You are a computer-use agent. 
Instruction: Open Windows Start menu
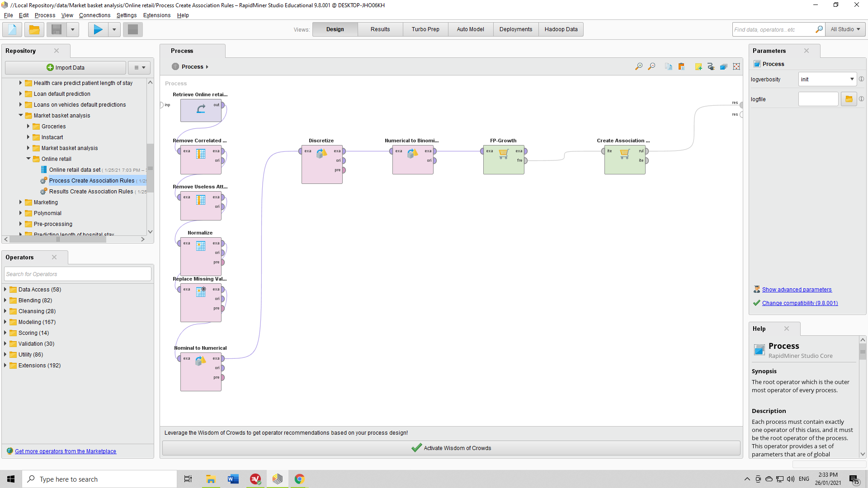(x=11, y=479)
